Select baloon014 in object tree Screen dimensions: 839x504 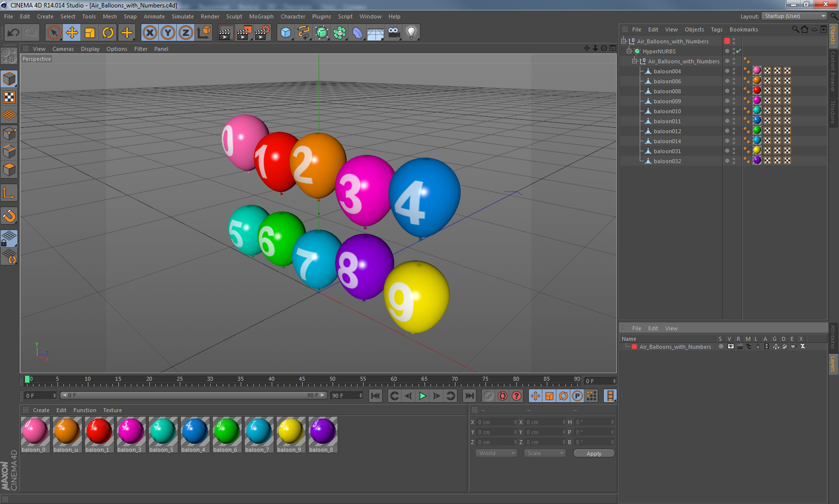(x=667, y=141)
